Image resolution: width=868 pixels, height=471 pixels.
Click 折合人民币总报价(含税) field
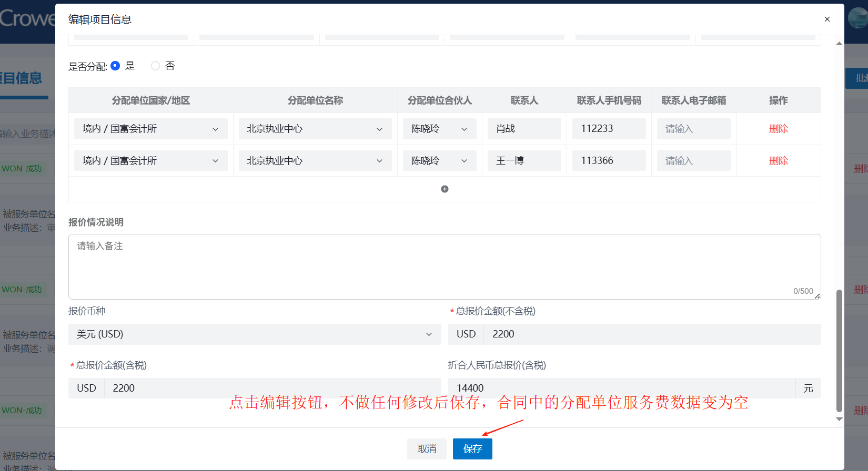(622, 388)
